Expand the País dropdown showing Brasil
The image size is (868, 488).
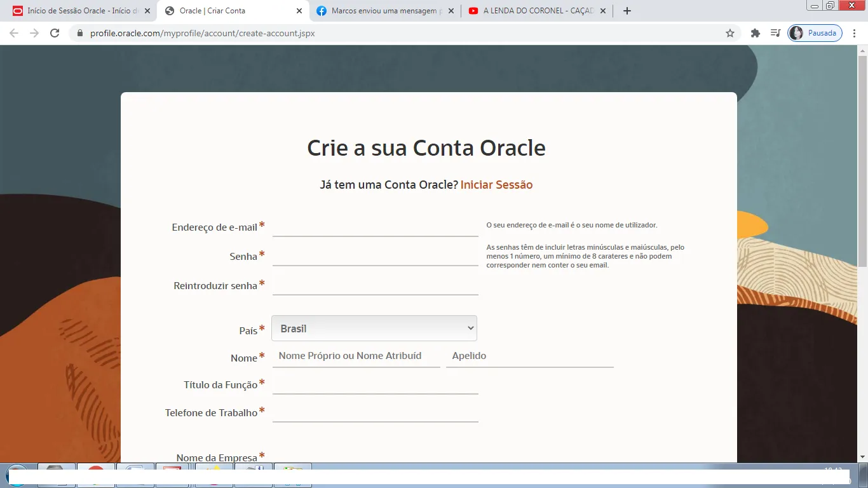coord(374,329)
